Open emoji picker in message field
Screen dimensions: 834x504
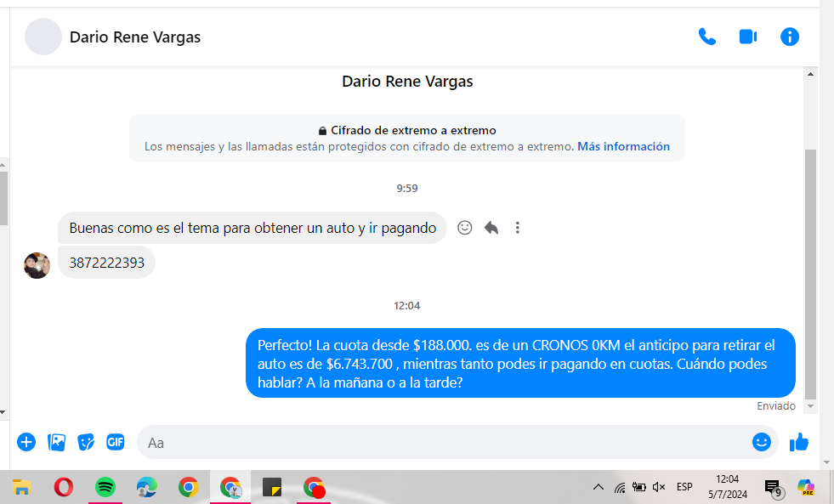click(x=761, y=442)
